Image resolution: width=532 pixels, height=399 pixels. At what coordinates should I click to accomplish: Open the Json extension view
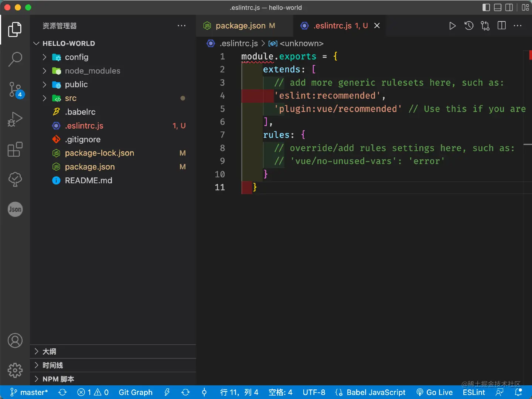click(15, 209)
